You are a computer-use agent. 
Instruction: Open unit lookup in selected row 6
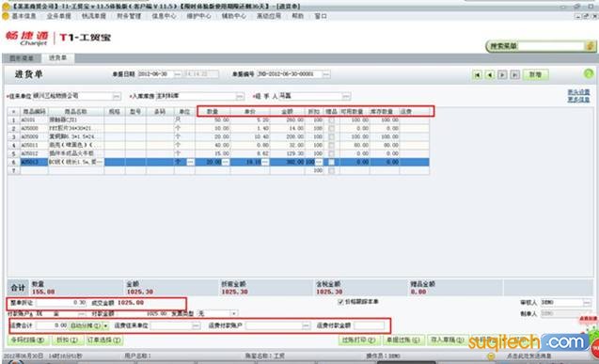tap(190, 162)
